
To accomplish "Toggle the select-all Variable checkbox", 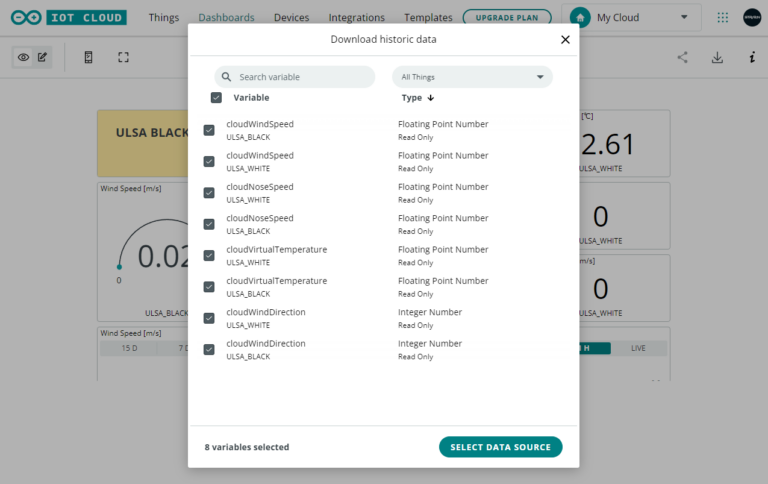I will [216, 98].
